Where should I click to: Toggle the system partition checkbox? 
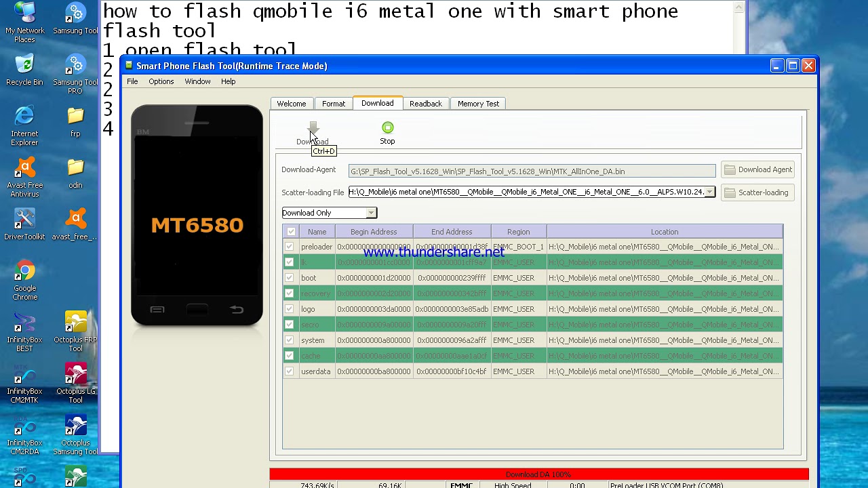(x=290, y=340)
